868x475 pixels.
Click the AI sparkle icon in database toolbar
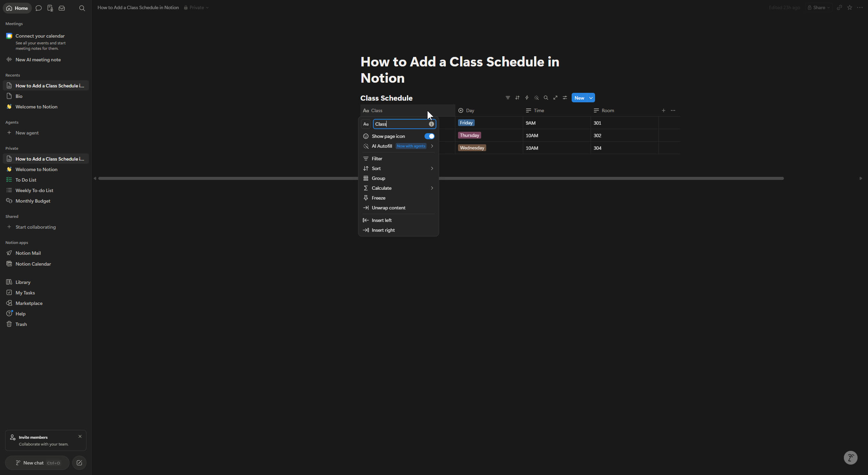[x=536, y=98]
